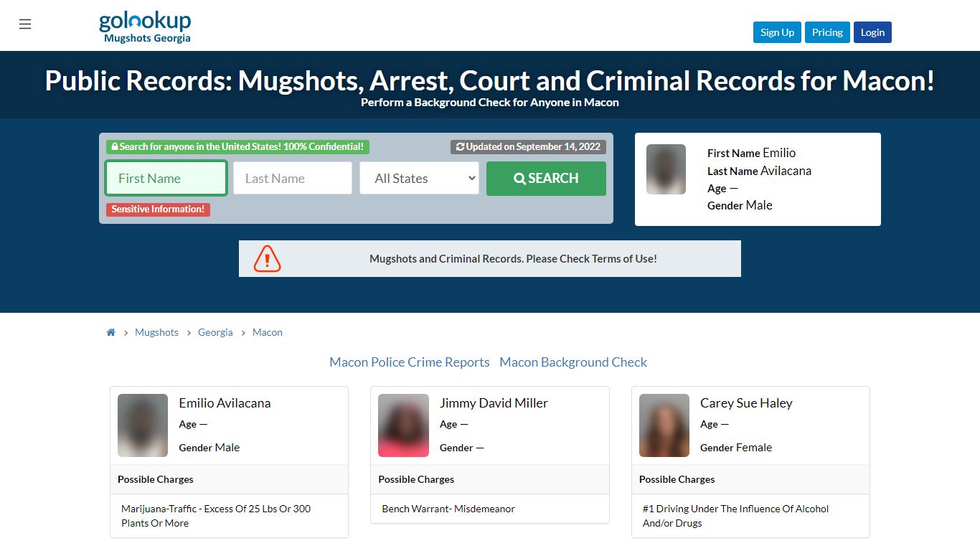
Task: Open the Jimmy David Miller record name
Action: (x=494, y=403)
